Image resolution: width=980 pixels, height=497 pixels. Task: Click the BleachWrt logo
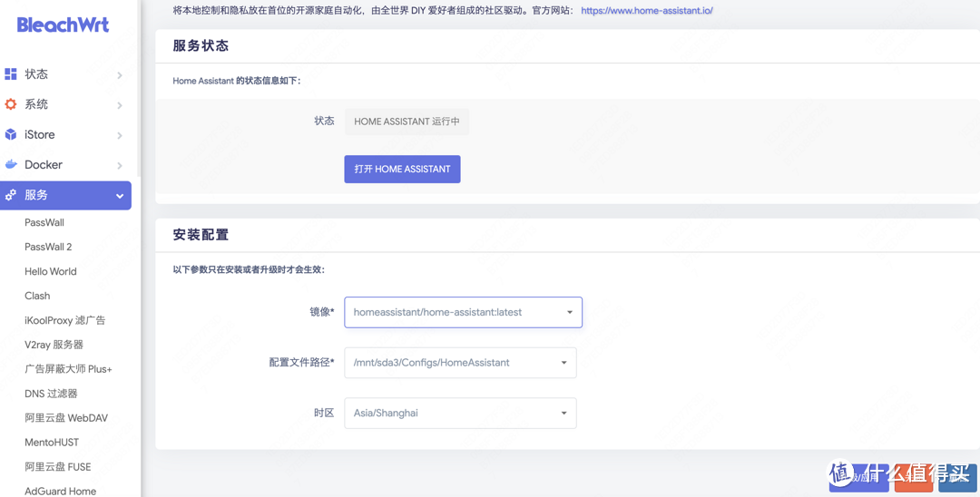pyautogui.click(x=64, y=25)
